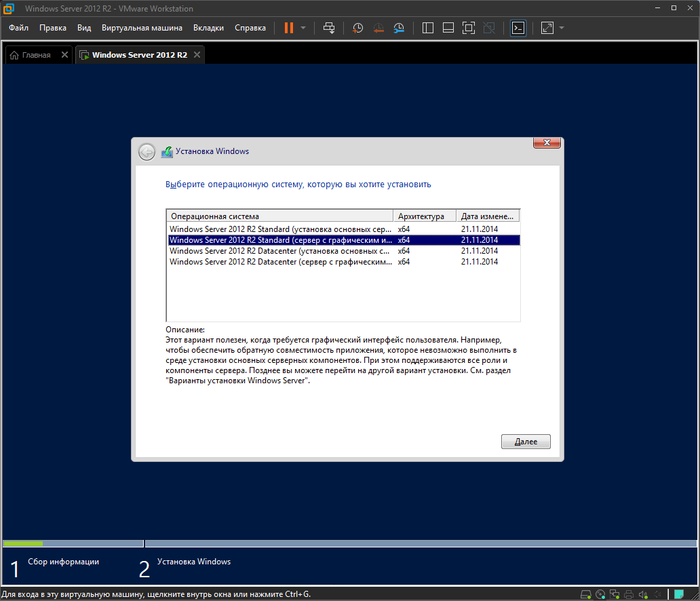Open the snapshot manager with the wrench-clock icon
Viewport: 700px width, 601px height.
pyautogui.click(x=399, y=28)
